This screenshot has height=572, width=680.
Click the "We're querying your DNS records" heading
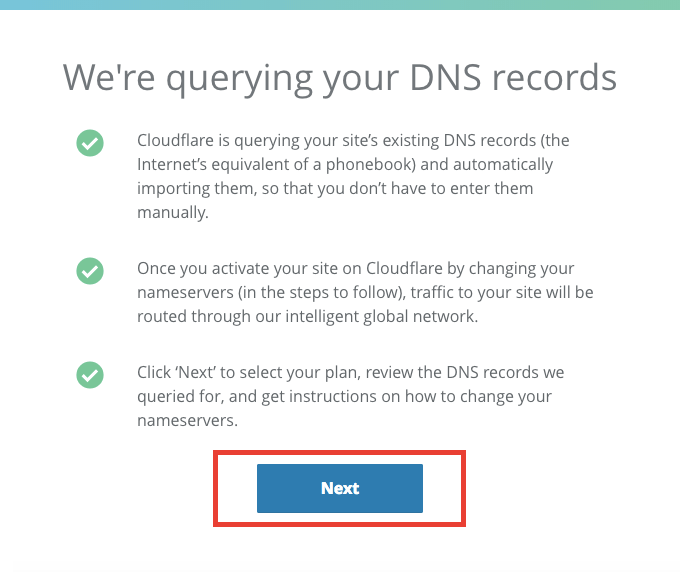[x=340, y=78]
